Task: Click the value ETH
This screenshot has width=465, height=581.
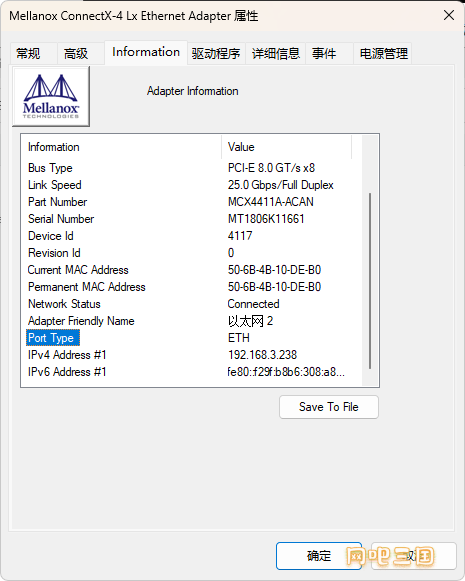Action: click(x=239, y=338)
